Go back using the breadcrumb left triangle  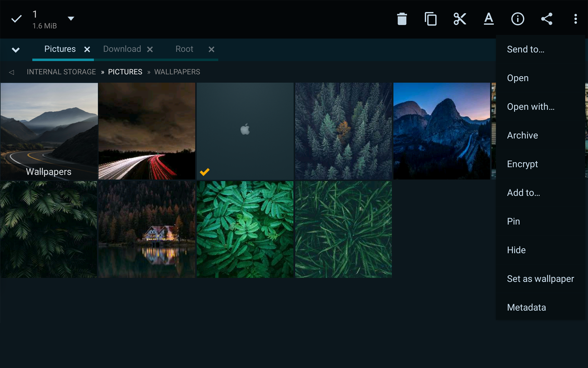(11, 72)
